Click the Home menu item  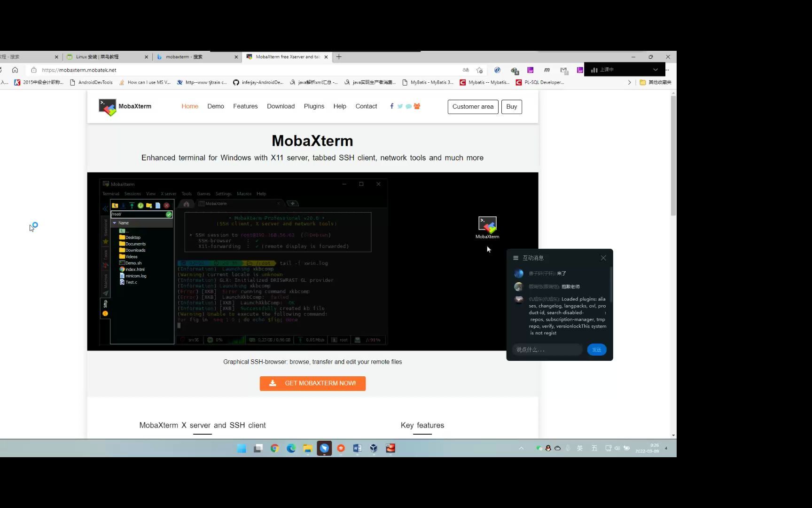click(190, 106)
